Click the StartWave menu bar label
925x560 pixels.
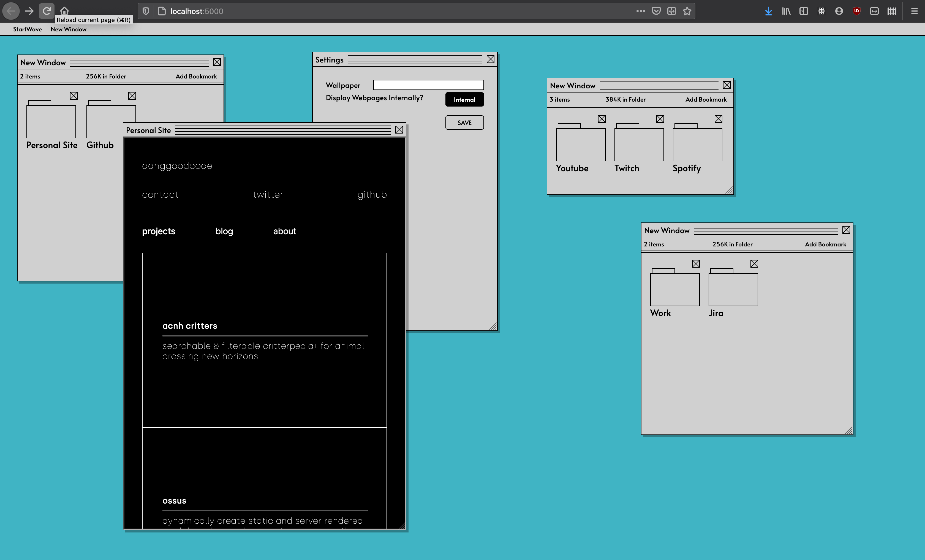coord(27,30)
